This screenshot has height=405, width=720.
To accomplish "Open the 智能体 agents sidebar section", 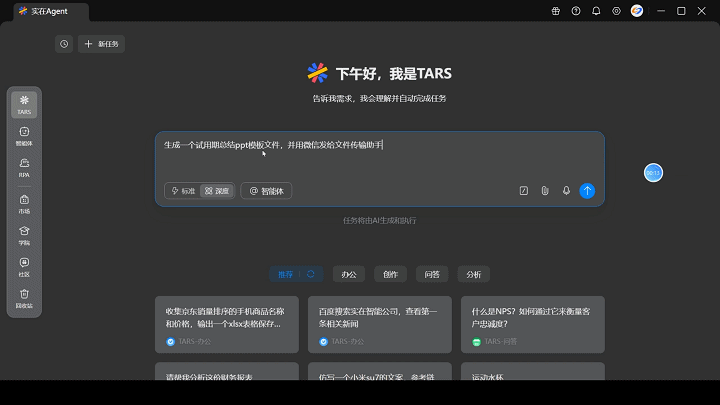I will pyautogui.click(x=24, y=136).
